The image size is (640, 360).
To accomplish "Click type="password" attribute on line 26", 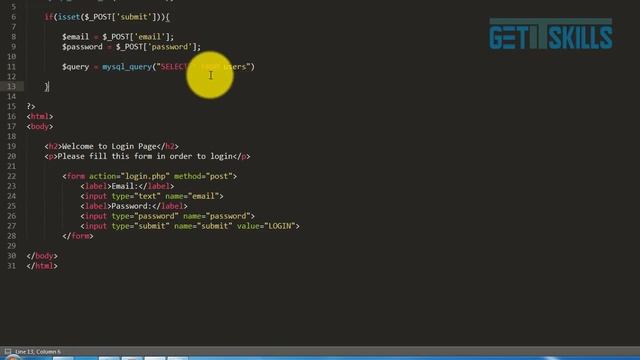I will point(145,216).
